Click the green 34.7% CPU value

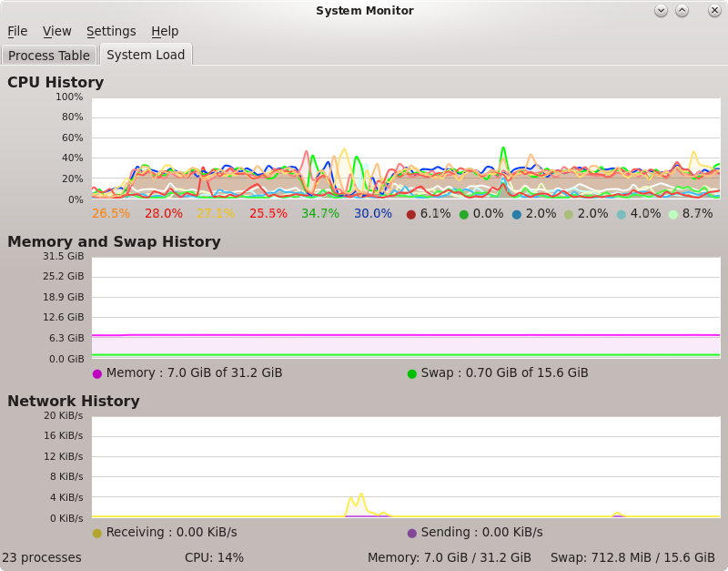[x=320, y=213]
